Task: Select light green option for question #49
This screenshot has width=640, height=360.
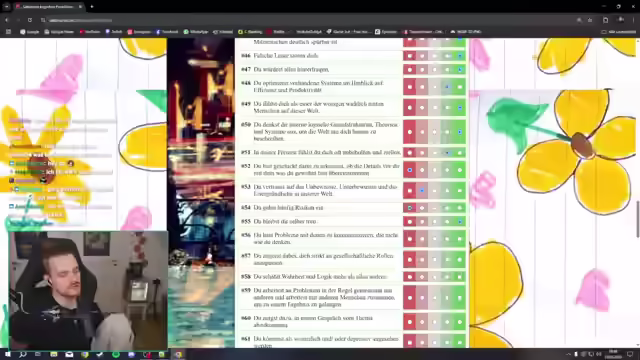Action: click(447, 108)
